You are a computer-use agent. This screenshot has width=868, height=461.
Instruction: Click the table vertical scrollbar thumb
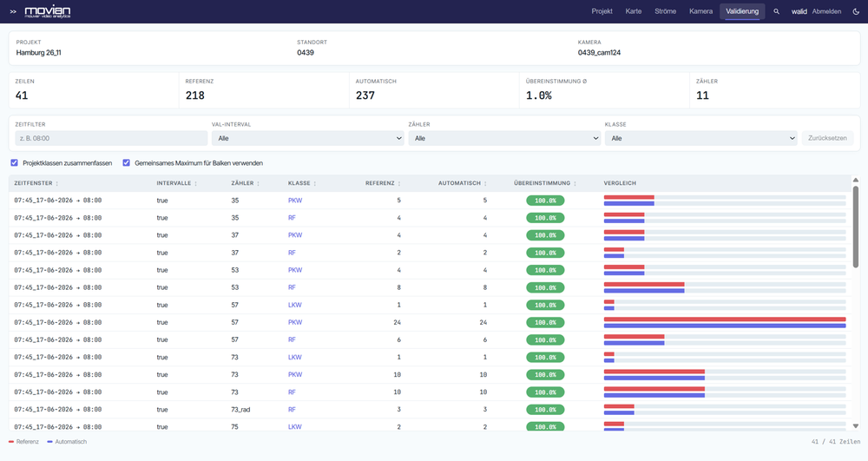[855, 227]
